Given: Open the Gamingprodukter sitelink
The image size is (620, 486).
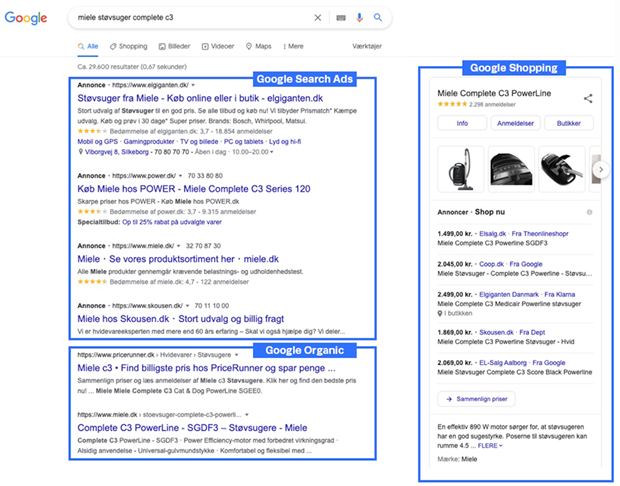Looking at the screenshot, I should click(x=149, y=142).
